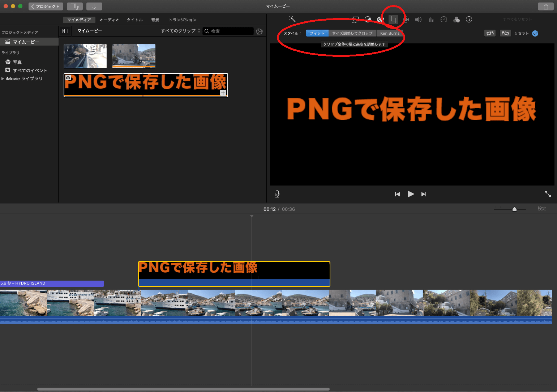Click the clip information icon

coord(469,20)
